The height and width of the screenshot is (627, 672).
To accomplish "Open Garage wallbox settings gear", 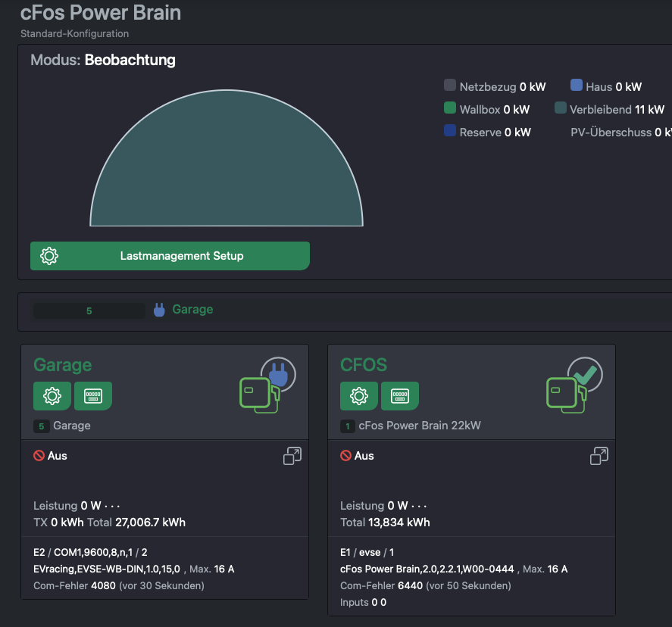I will (52, 396).
